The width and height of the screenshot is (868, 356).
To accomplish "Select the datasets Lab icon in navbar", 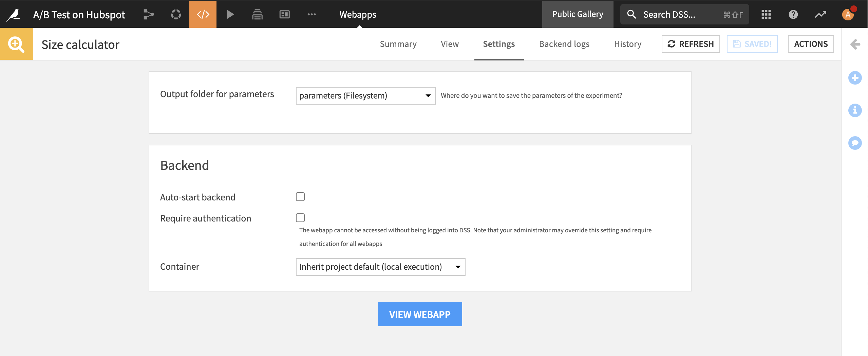I will [x=175, y=14].
